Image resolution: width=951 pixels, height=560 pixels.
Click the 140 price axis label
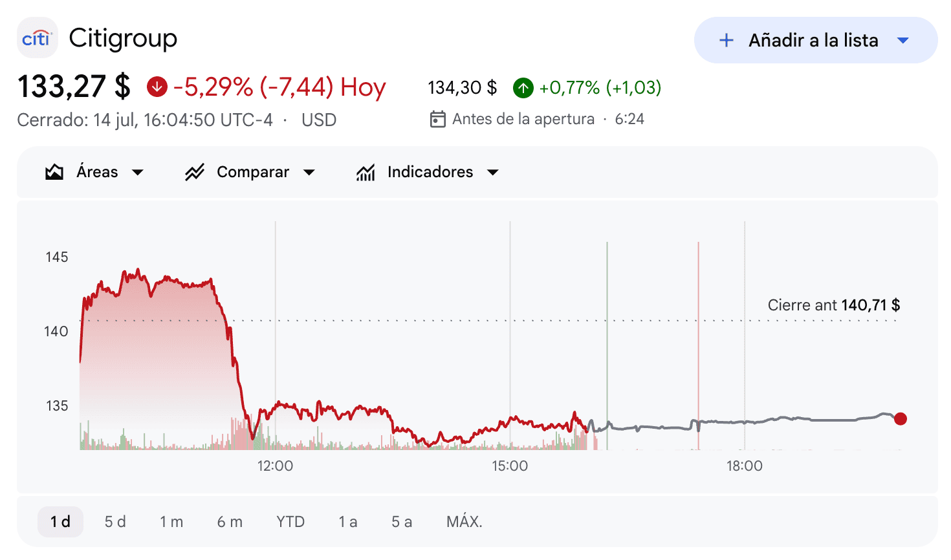click(x=56, y=332)
